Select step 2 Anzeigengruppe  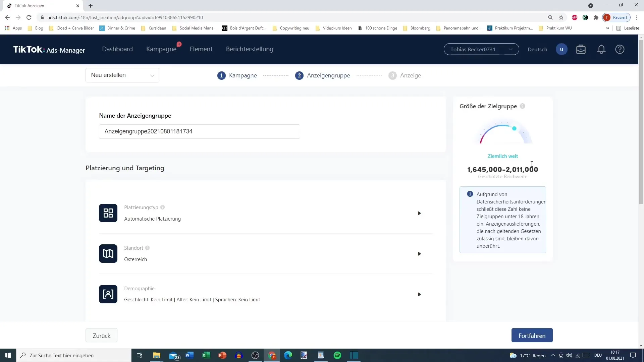[x=322, y=75]
